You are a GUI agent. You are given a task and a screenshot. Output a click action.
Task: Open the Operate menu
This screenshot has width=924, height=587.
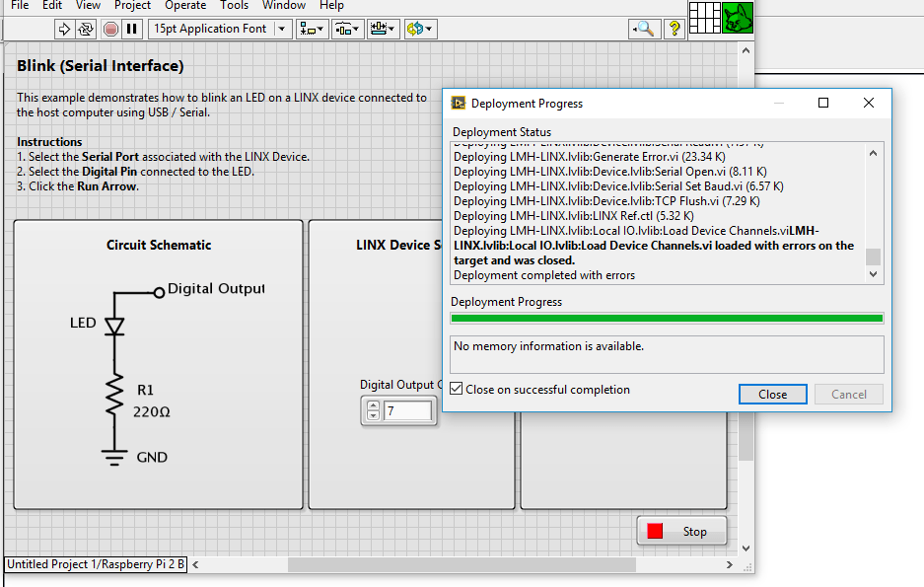tap(183, 6)
